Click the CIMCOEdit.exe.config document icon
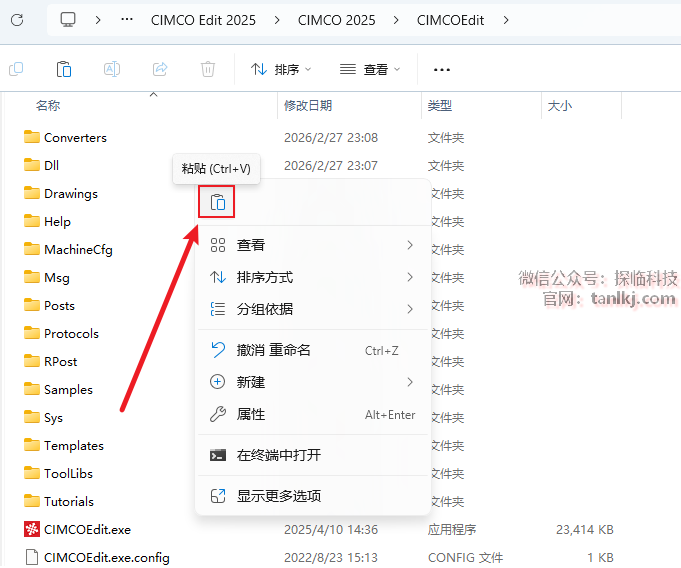Image resolution: width=681 pixels, height=568 pixels. 32,558
